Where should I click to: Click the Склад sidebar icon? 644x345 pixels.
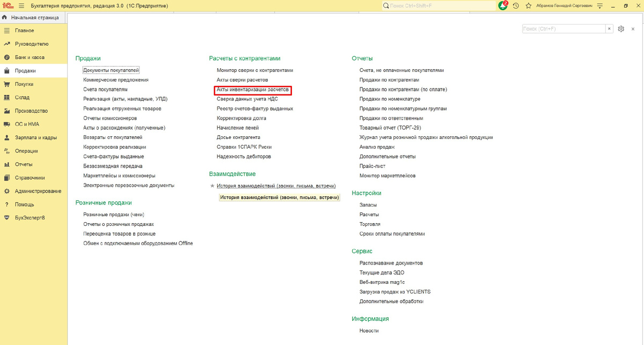click(x=6, y=98)
